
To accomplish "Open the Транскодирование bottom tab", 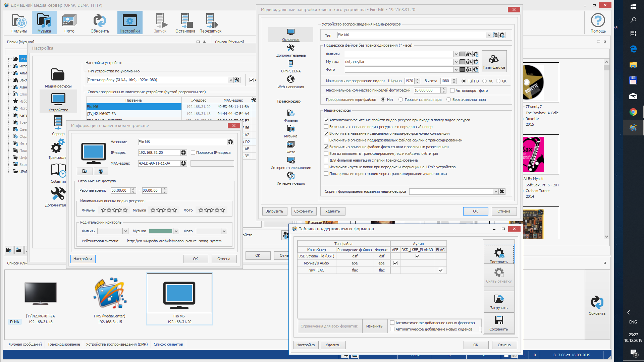I will [64, 344].
